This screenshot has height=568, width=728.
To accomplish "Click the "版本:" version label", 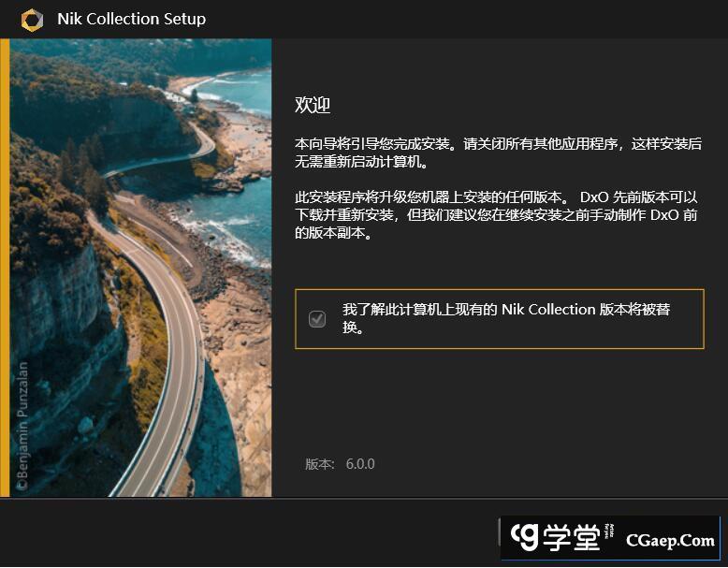I will [x=320, y=464].
